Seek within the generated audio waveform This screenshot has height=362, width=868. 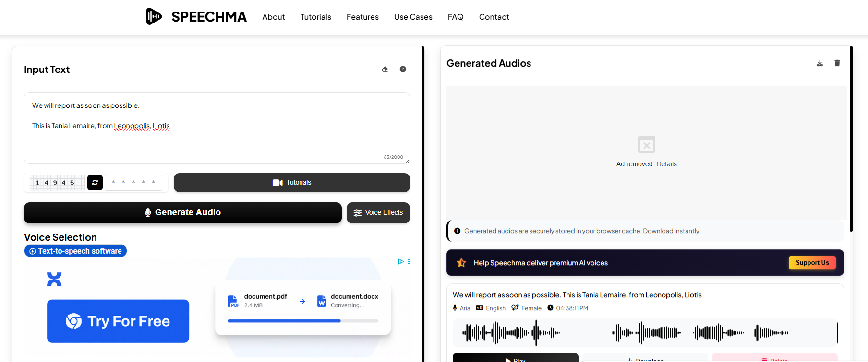[x=645, y=333]
